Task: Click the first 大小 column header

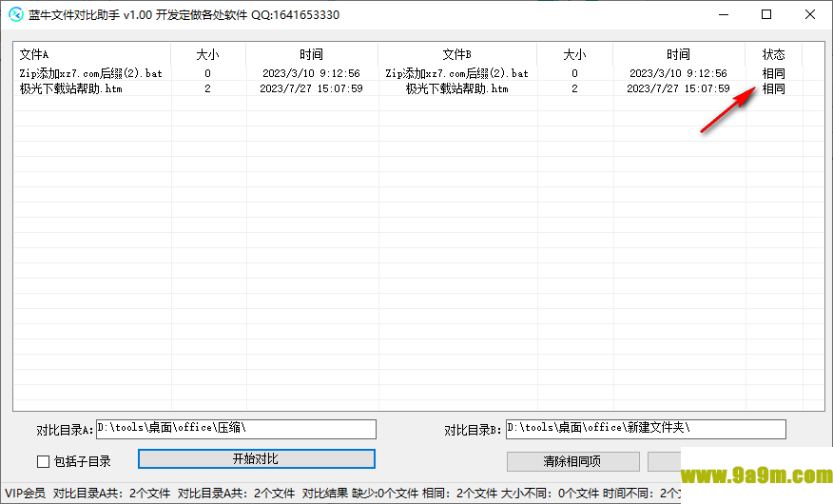Action: (207, 54)
